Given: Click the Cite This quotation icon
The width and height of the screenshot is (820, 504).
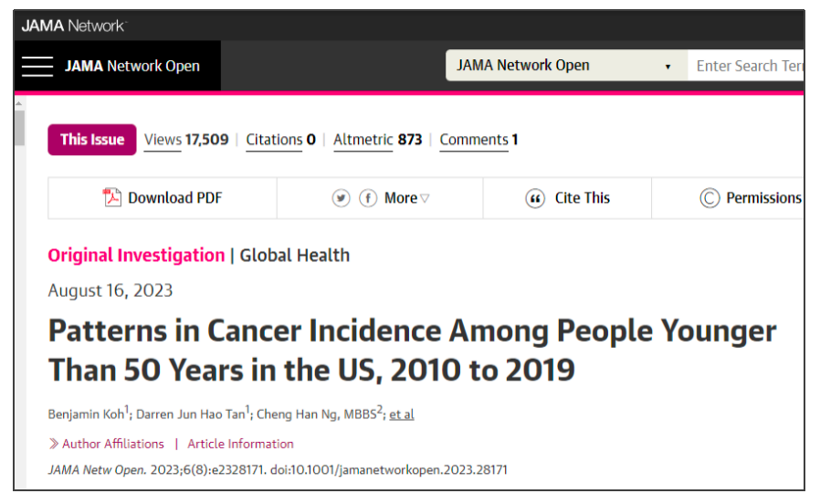Looking at the screenshot, I should coord(535,198).
